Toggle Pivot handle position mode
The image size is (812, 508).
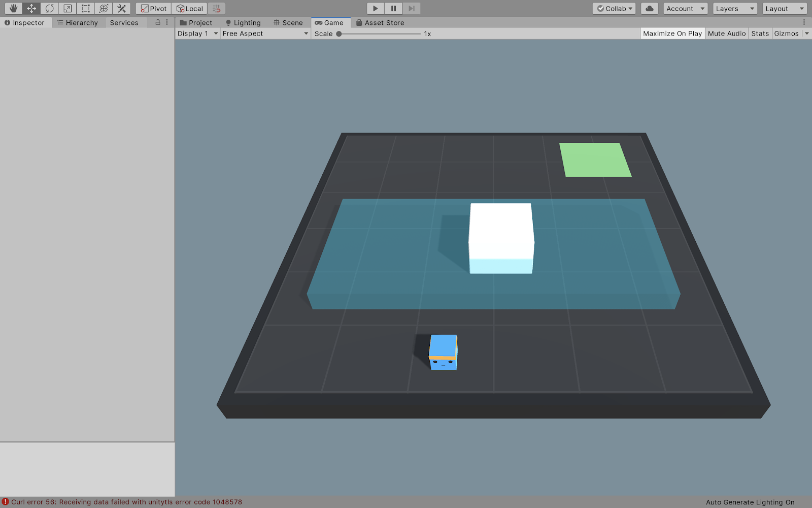tap(152, 8)
